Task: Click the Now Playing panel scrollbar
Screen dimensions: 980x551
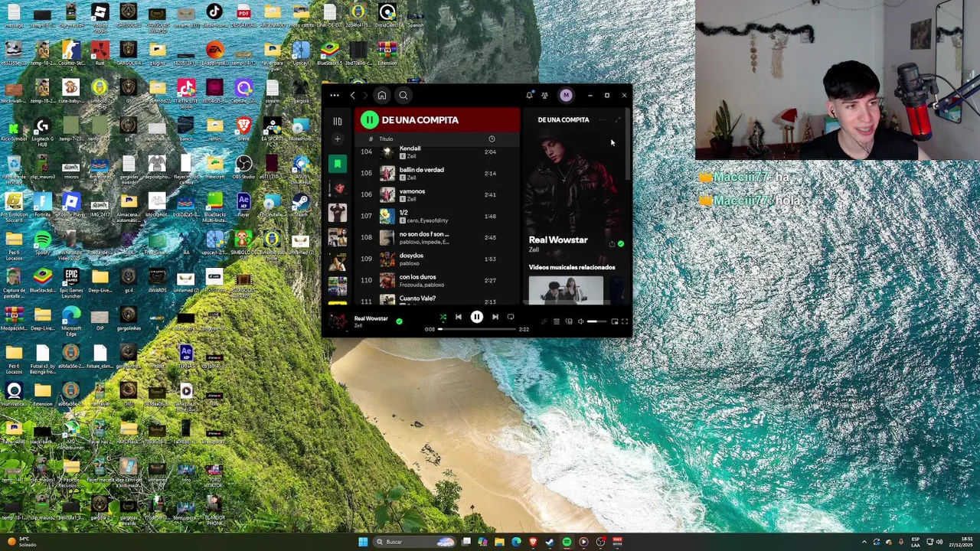Action: (629, 145)
